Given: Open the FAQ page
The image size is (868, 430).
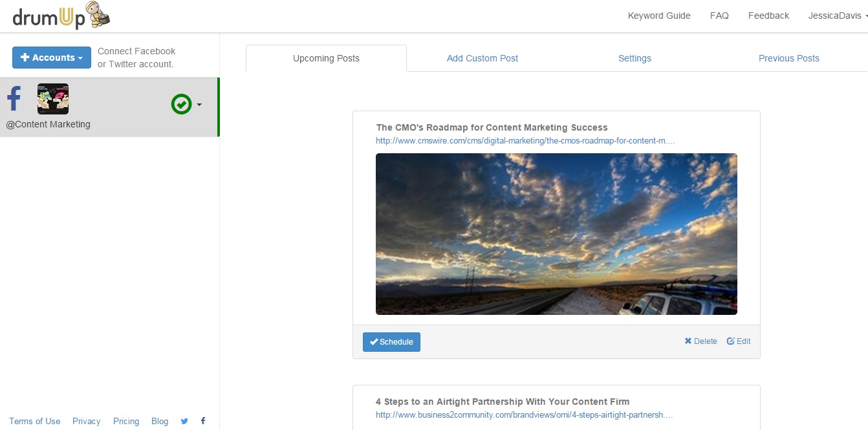Looking at the screenshot, I should point(719,16).
